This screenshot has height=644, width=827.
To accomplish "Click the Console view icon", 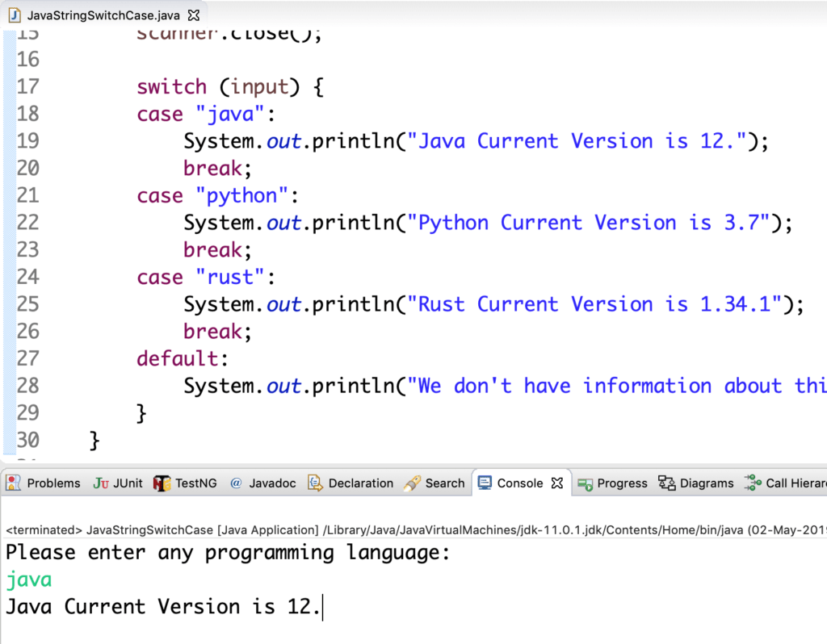I will point(485,483).
